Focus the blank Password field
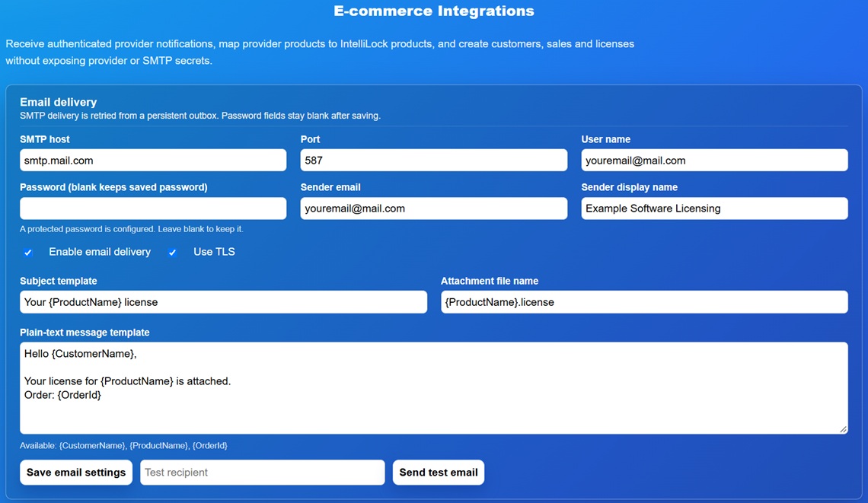Screen dimensions: 868x503 pyautogui.click(x=153, y=209)
